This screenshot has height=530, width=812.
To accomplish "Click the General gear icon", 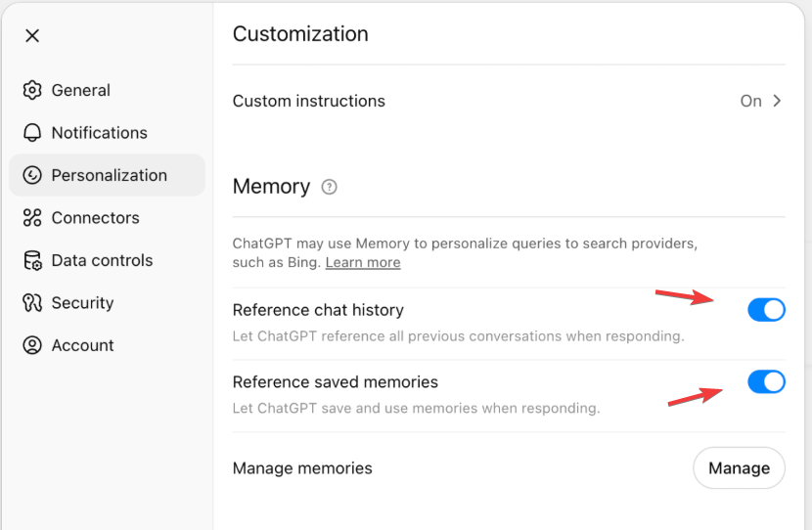I will (x=32, y=90).
